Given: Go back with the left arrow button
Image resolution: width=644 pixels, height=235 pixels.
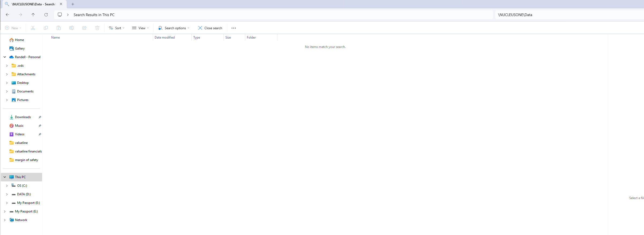Looking at the screenshot, I should click(8, 15).
